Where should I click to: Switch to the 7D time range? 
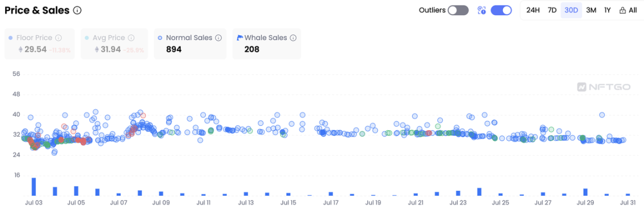(x=552, y=10)
